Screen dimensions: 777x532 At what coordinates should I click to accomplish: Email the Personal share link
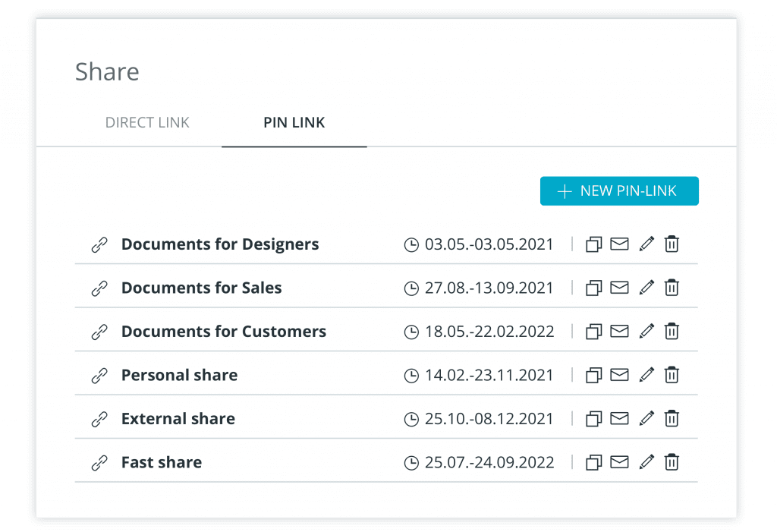click(x=619, y=375)
